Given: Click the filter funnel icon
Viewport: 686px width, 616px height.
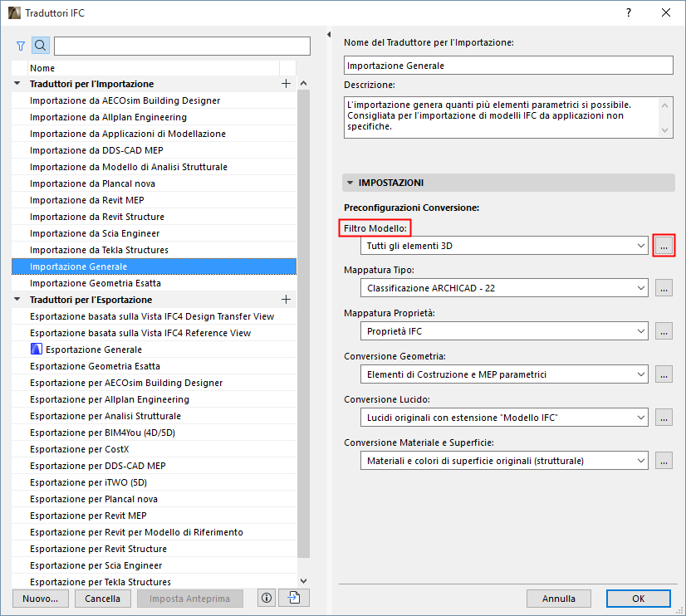Looking at the screenshot, I should coord(21,46).
